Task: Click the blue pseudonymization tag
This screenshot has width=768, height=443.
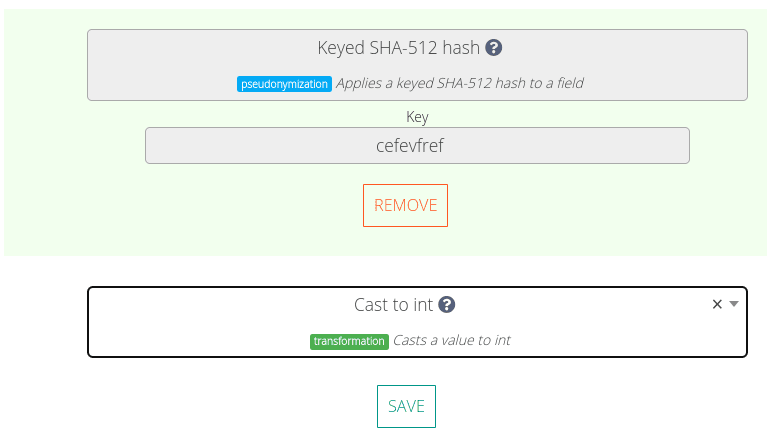Action: [284, 84]
